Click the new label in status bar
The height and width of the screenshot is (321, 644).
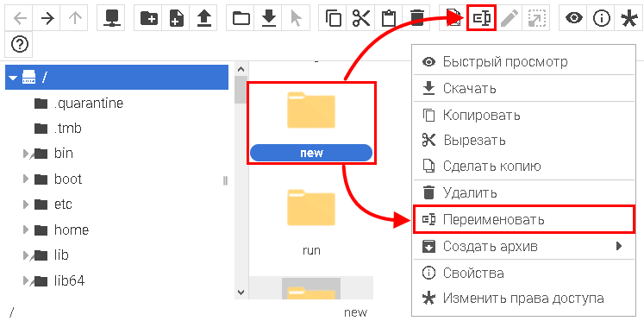(x=355, y=312)
